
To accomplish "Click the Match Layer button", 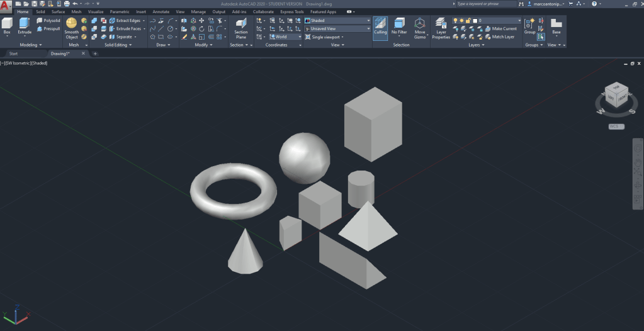I will (x=499, y=36).
